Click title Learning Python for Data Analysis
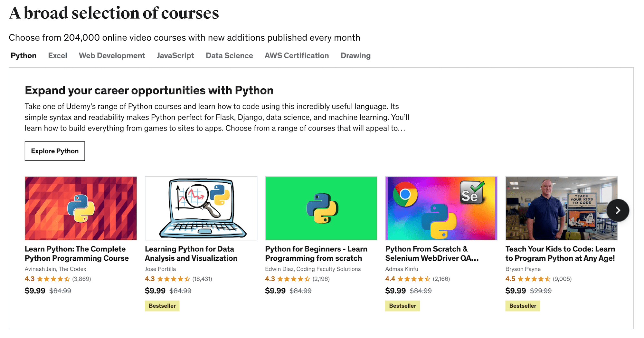 tap(191, 254)
